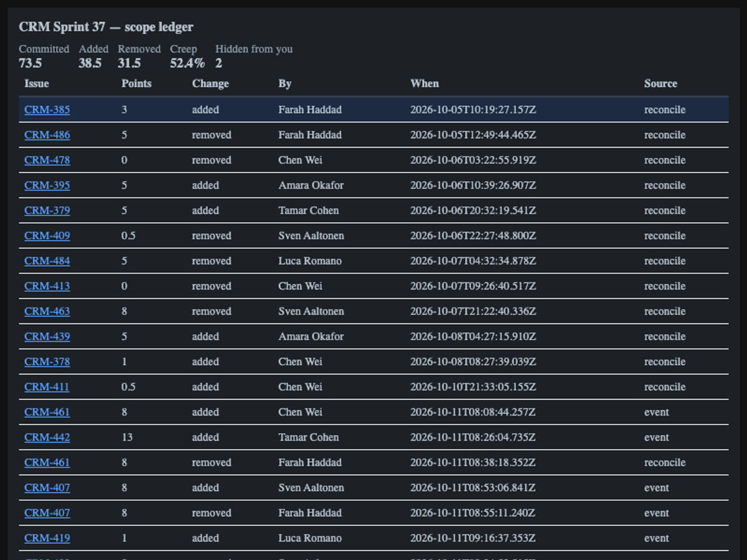Image resolution: width=747 pixels, height=560 pixels.
Task: Click timestamp "2026-10-07T21:22:40.336Z"
Action: pos(473,311)
